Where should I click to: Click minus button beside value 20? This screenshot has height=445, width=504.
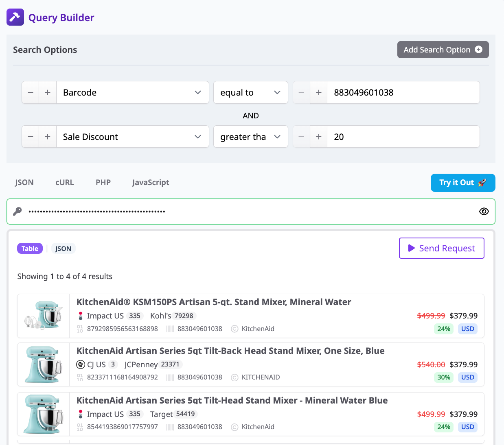point(301,137)
